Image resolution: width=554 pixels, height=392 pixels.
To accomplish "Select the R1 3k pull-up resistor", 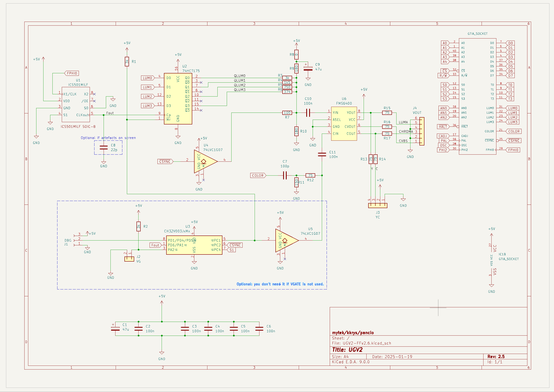I will point(127,62).
